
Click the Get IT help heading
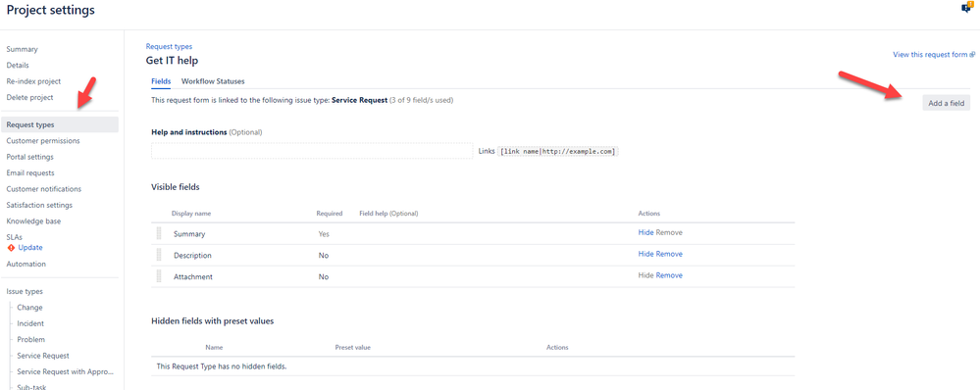[x=172, y=61]
